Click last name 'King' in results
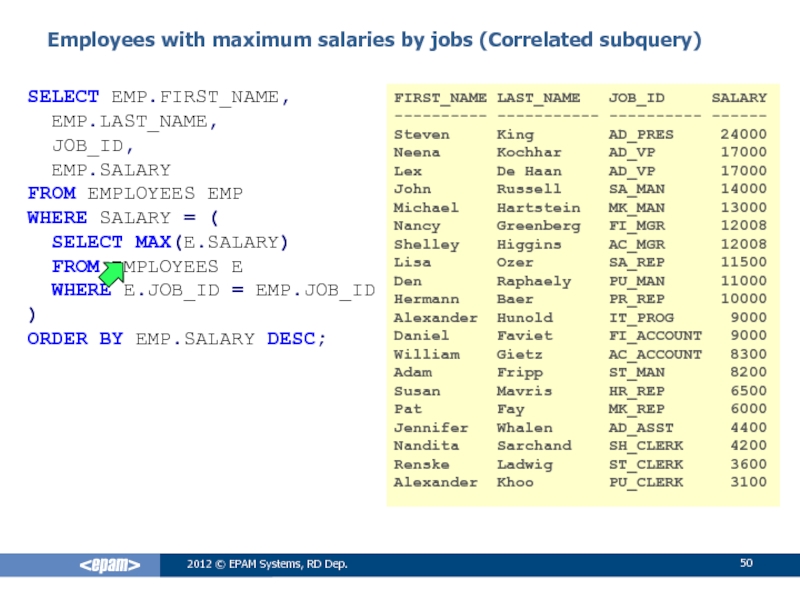This screenshot has width=800, height=600. [515, 135]
